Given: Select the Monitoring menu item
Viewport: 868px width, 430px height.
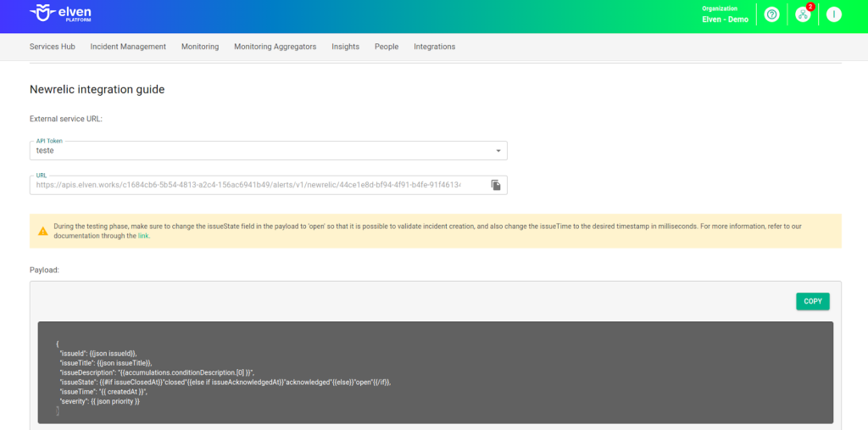Looking at the screenshot, I should coord(200,47).
